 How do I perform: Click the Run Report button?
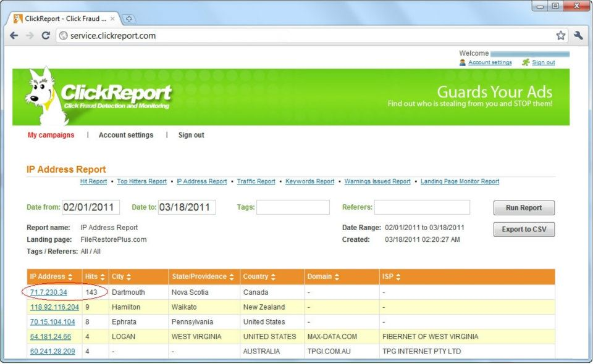(523, 208)
